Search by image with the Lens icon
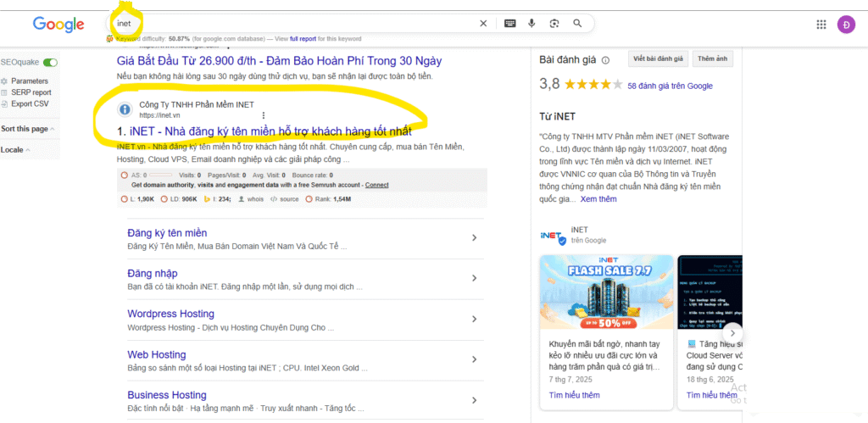This screenshot has width=868, height=423. pyautogui.click(x=554, y=23)
